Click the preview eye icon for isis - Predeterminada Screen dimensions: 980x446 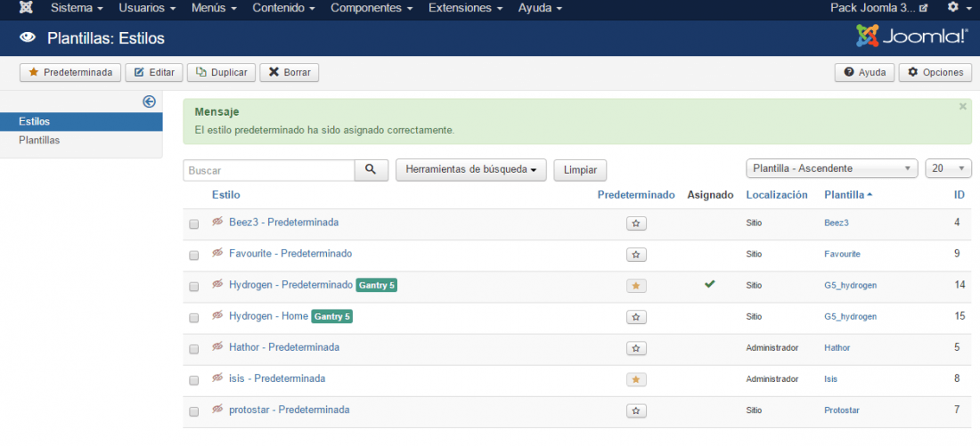click(x=217, y=378)
